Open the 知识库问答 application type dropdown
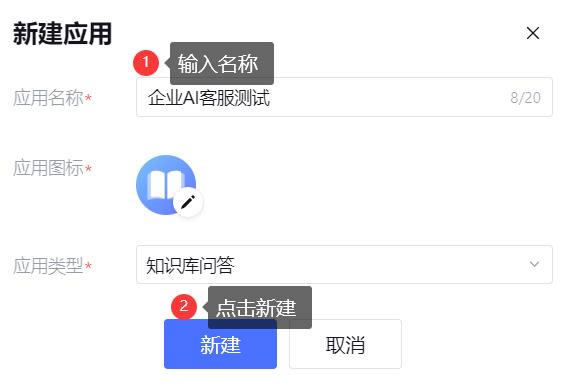568x389 pixels. pos(344,264)
